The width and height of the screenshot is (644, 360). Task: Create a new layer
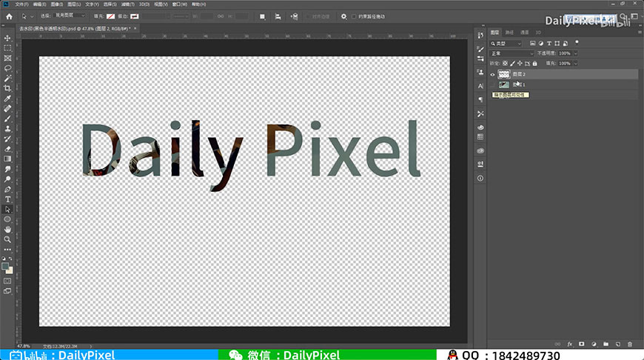(617, 344)
